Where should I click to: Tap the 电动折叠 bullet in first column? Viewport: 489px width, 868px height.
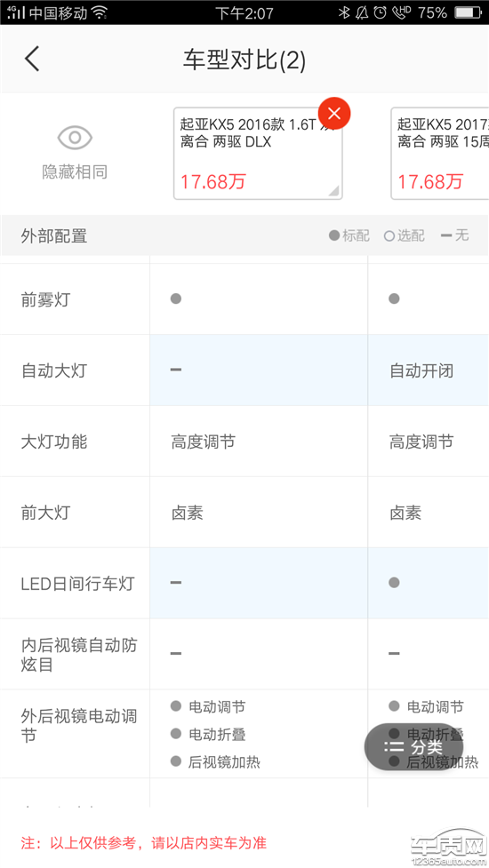(175, 734)
